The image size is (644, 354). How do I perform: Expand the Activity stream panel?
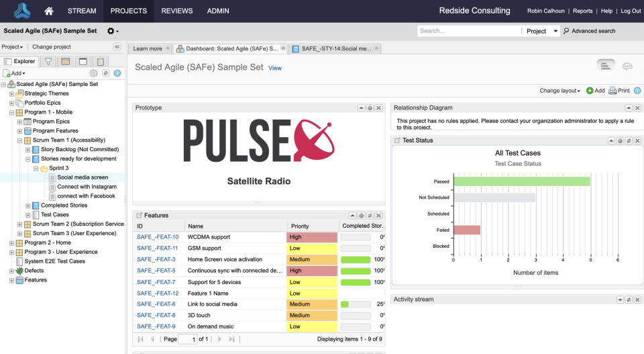620,300
